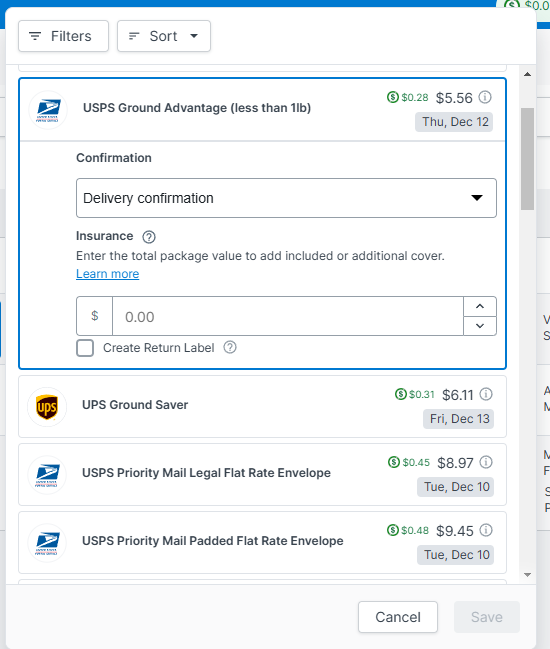550x649 pixels.
Task: Click USPS logo on Legal Flat Rate Envelope
Action: [47, 475]
